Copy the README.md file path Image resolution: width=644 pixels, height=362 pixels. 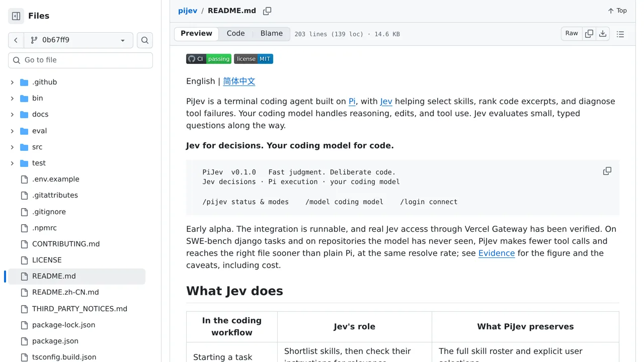tap(267, 11)
